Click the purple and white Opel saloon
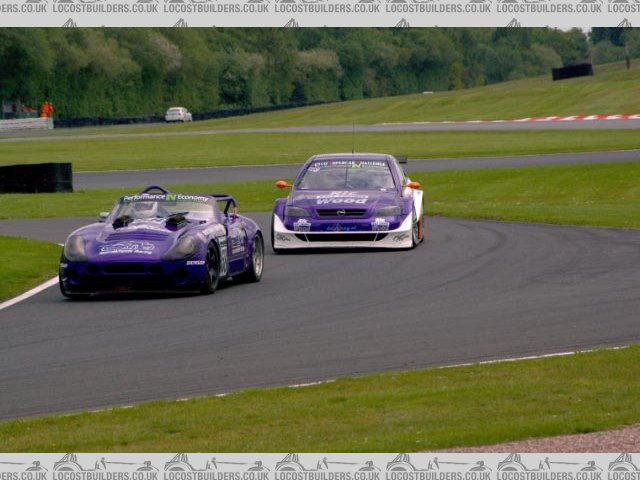This screenshot has height=480, width=640. (348, 202)
